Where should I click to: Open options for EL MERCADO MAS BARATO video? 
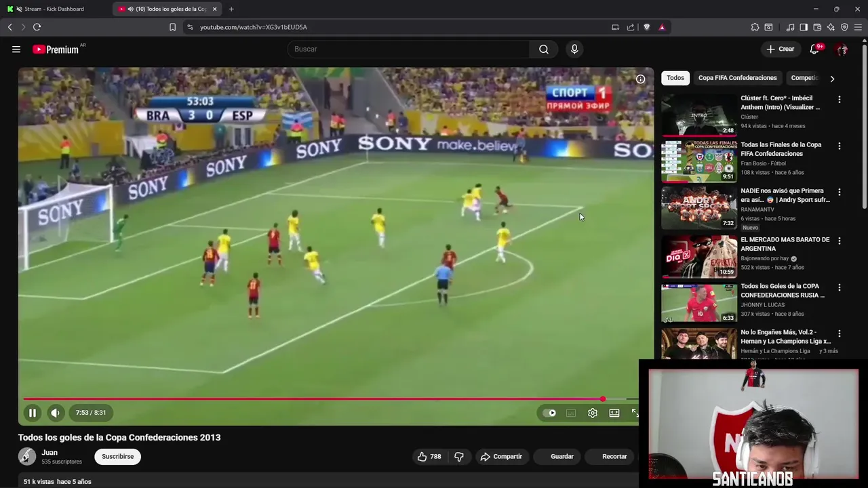tap(839, 241)
